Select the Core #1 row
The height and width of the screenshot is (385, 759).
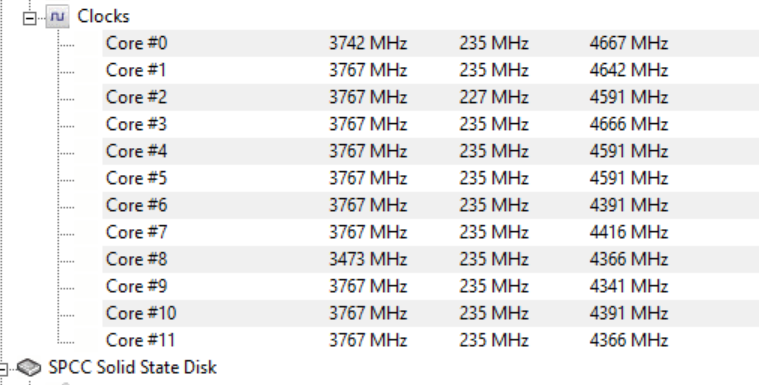pyautogui.click(x=431, y=71)
